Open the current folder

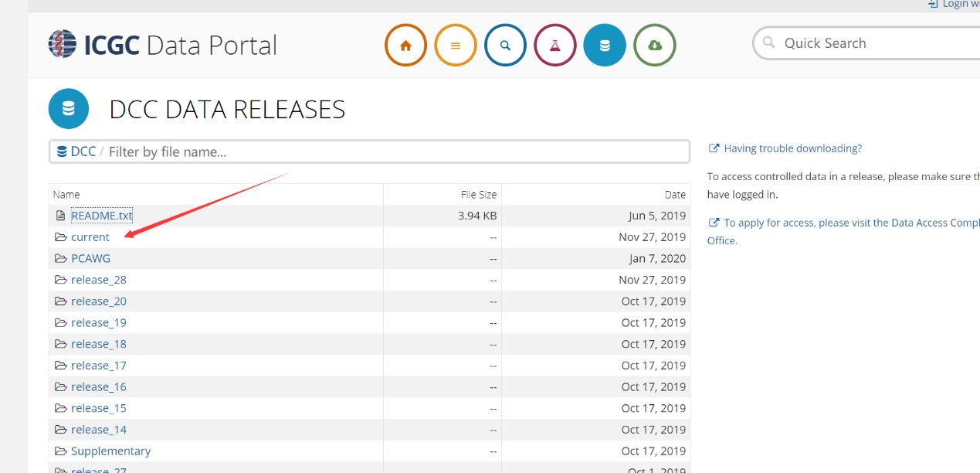click(x=90, y=237)
